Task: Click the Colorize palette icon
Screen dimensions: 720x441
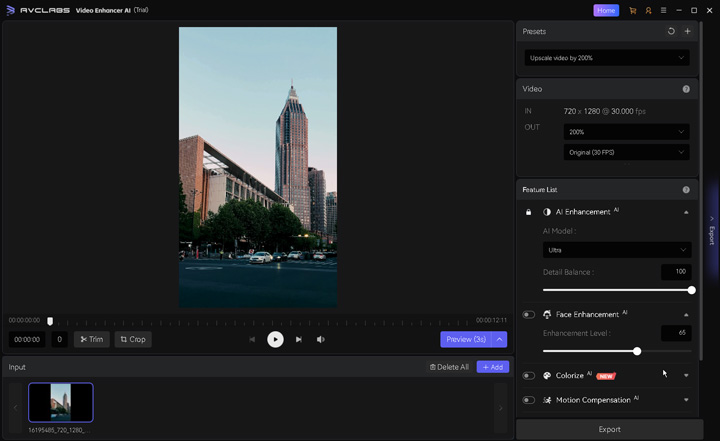Action: tap(546, 375)
